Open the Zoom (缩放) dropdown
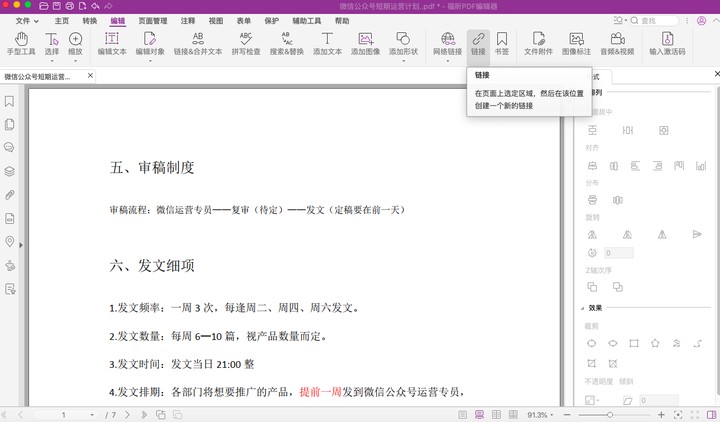This screenshot has height=422, width=720. 75,43
